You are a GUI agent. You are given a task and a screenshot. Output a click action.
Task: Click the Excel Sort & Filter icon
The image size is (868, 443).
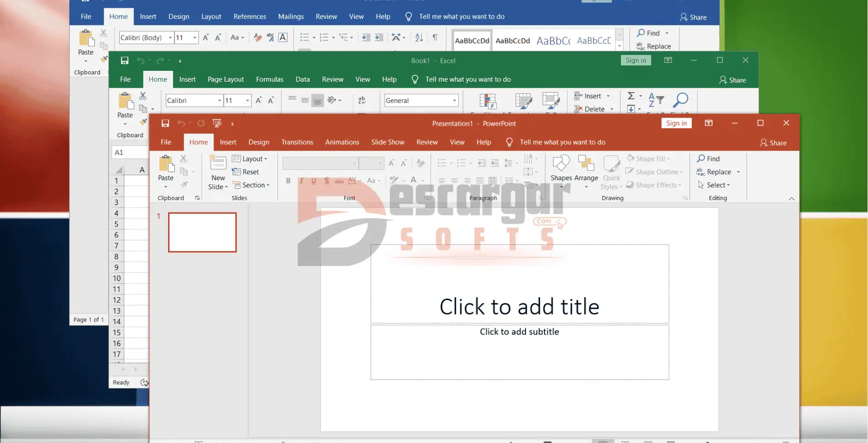pos(656,100)
